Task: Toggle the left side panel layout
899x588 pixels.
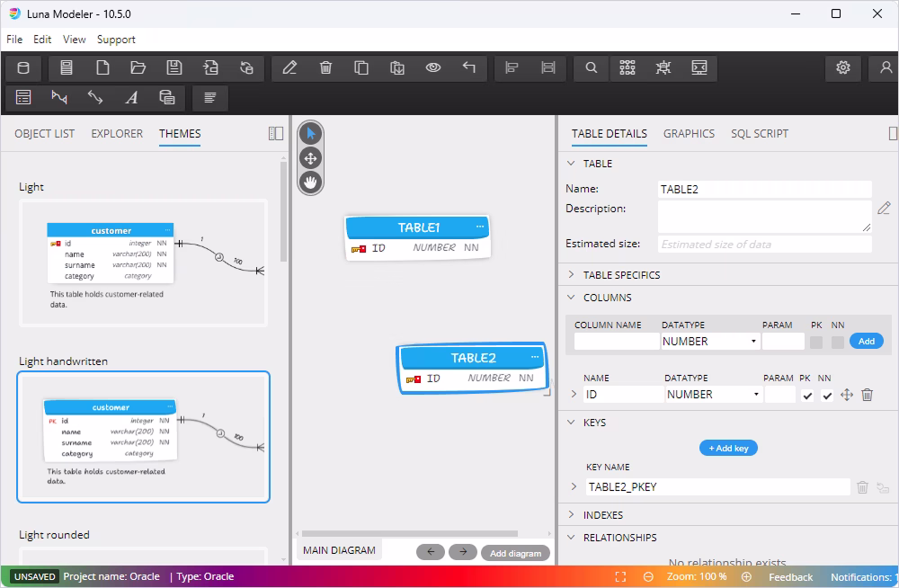Action: 276,134
